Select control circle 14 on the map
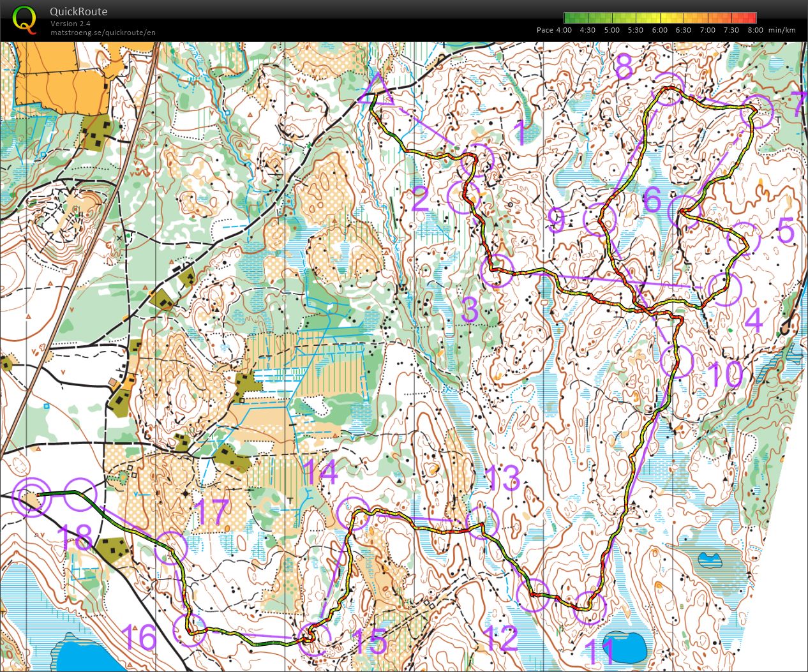The width and height of the screenshot is (808, 672). pyautogui.click(x=353, y=513)
